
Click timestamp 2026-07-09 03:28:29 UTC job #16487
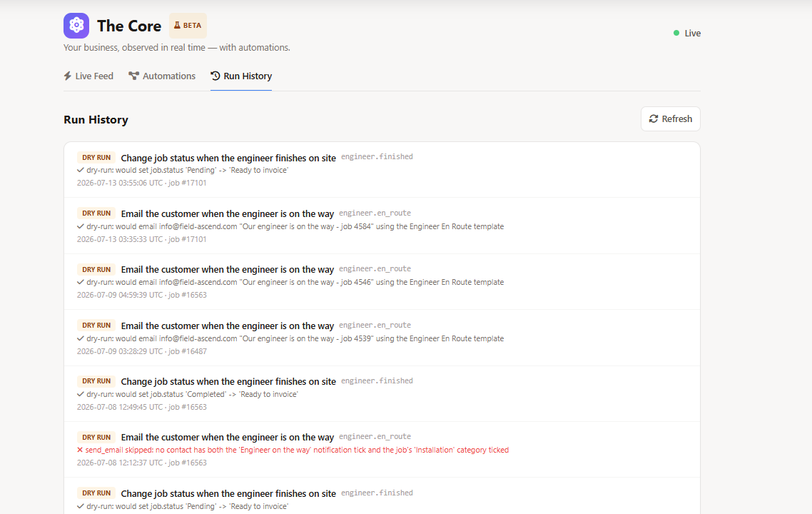[x=142, y=351]
